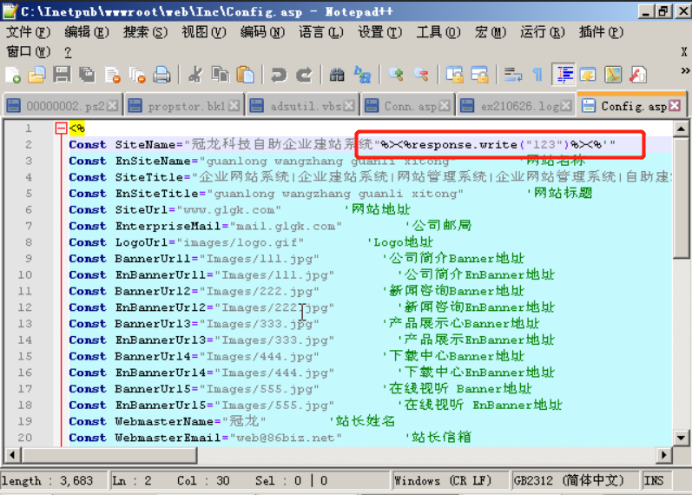Image resolution: width=692 pixels, height=495 pixels.
Task: Open Find with the binoculars icon
Action: click(x=337, y=75)
